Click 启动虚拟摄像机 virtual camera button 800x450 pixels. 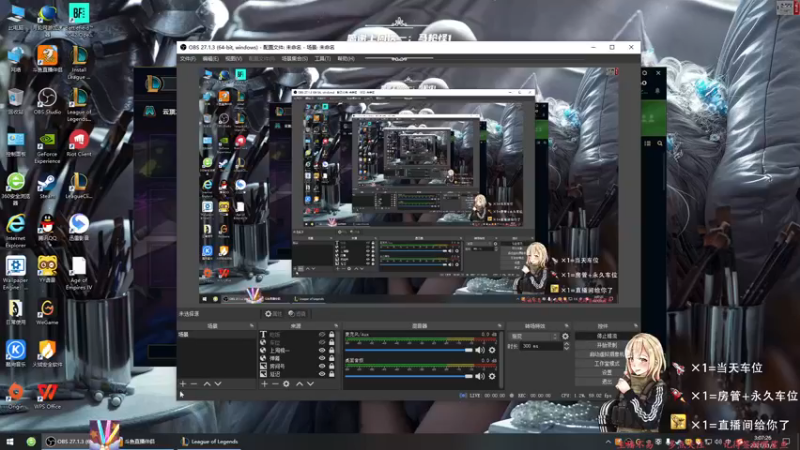coord(606,355)
